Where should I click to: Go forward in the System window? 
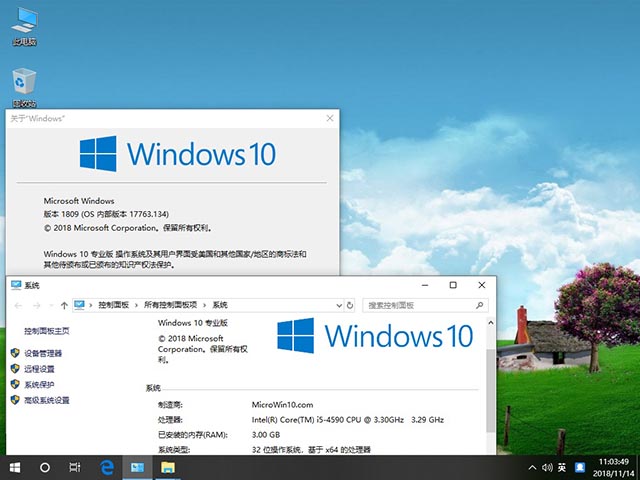(36, 305)
